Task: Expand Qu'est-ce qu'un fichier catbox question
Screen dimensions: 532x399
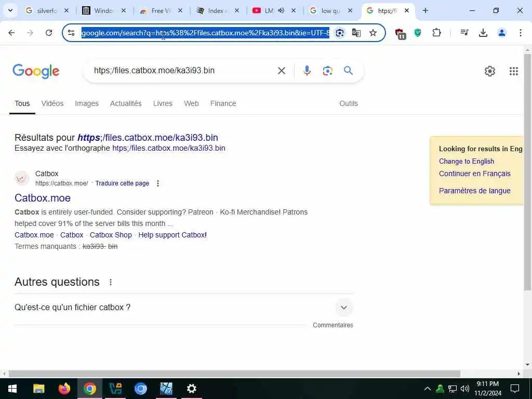Action: (x=183, y=308)
